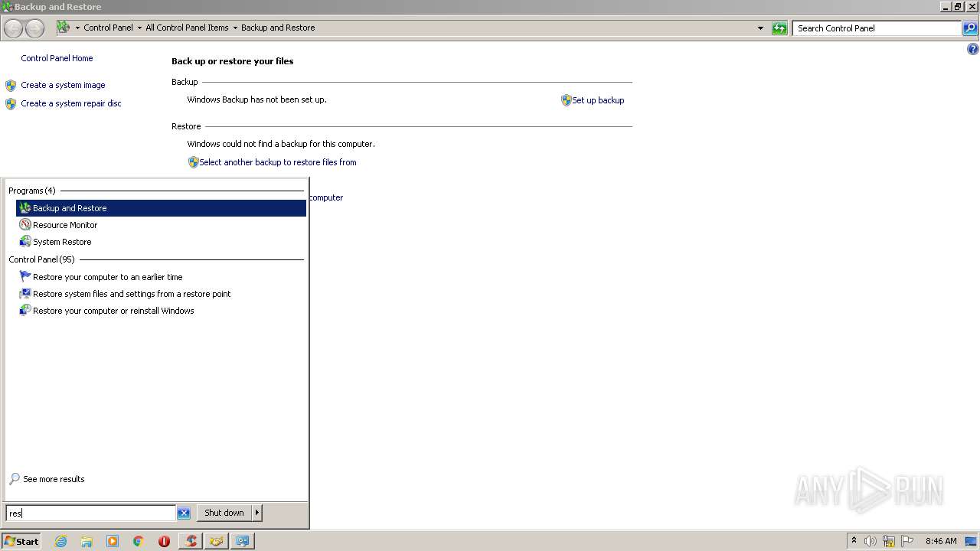
Task: Select another backup to restore files from
Action: (x=278, y=162)
